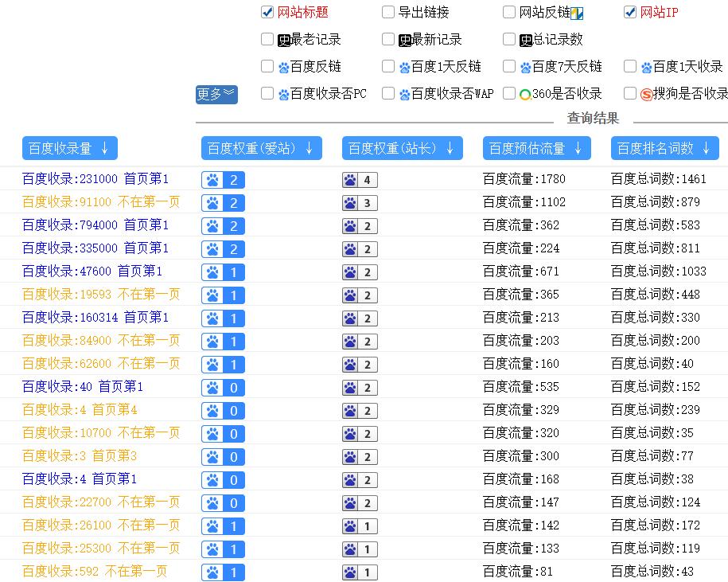The image size is (728, 582).
Task: Open the 百度收录:4 首页第4 link
Action: click(80, 410)
